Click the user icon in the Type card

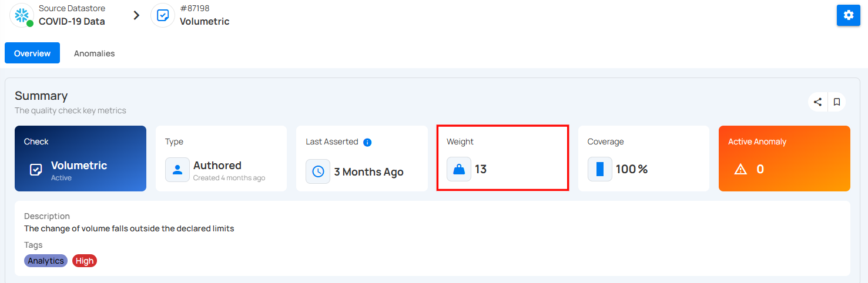(x=177, y=170)
